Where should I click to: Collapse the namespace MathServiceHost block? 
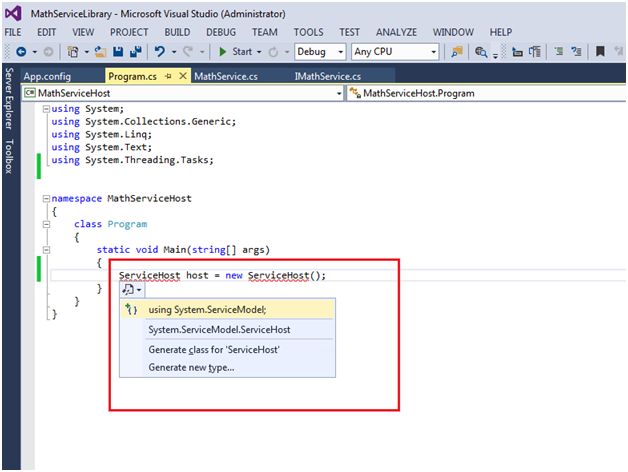[46, 198]
